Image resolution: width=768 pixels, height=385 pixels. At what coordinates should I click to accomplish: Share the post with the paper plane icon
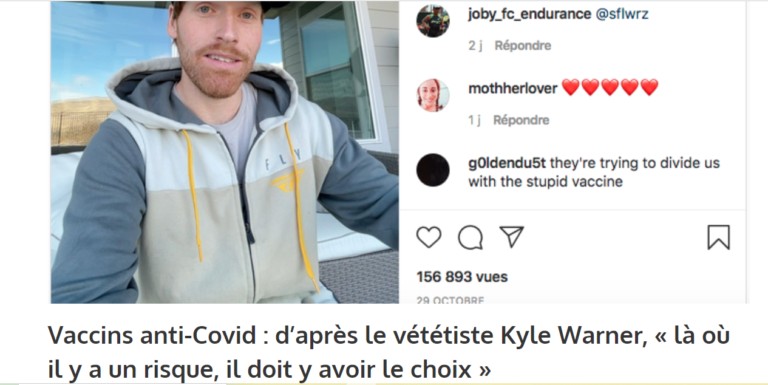[x=512, y=237]
